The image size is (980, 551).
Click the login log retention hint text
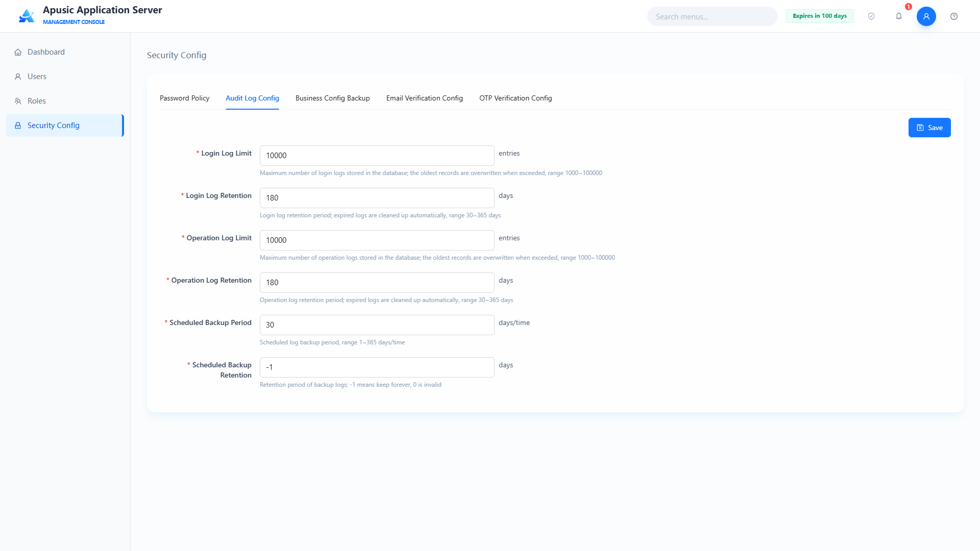380,215
